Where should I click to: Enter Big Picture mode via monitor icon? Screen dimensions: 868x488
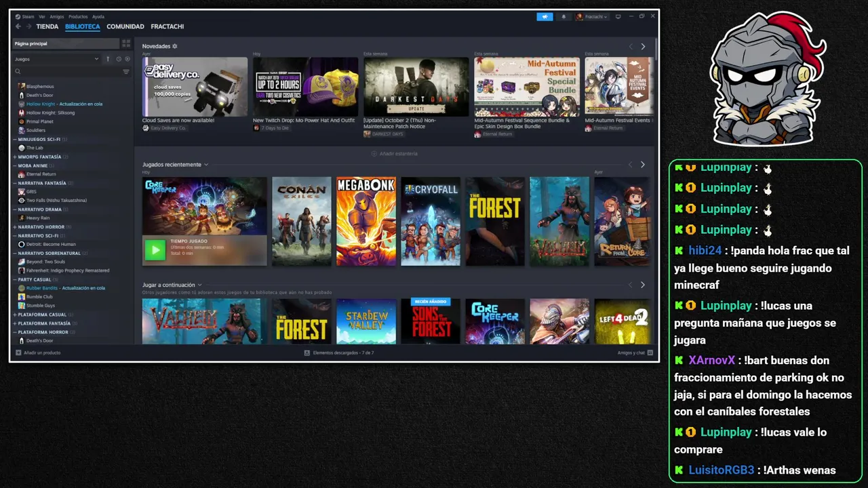[x=618, y=16]
